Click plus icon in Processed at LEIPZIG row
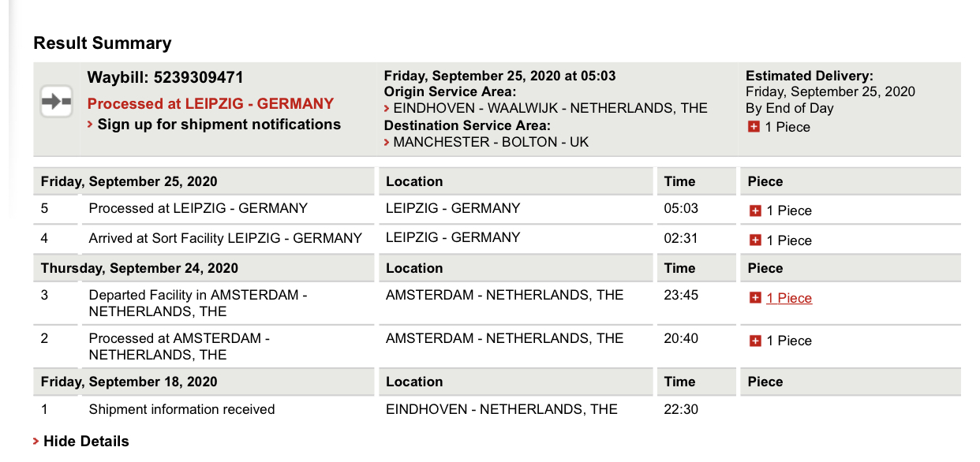The width and height of the screenshot is (980, 462). pyautogui.click(x=755, y=211)
